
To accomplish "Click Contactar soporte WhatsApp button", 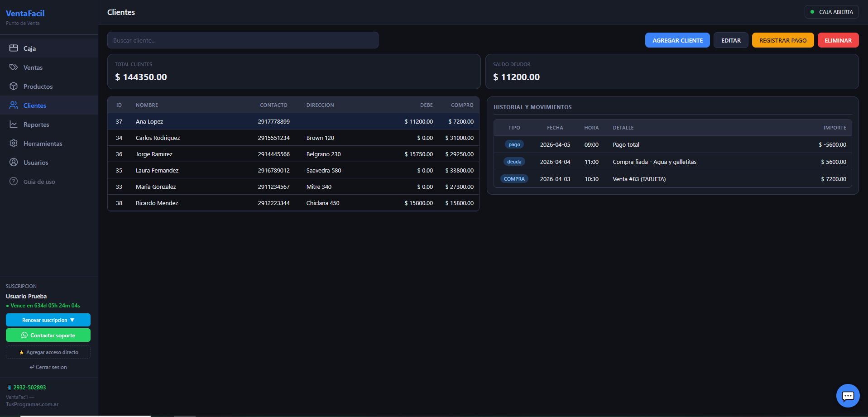I will tap(48, 336).
